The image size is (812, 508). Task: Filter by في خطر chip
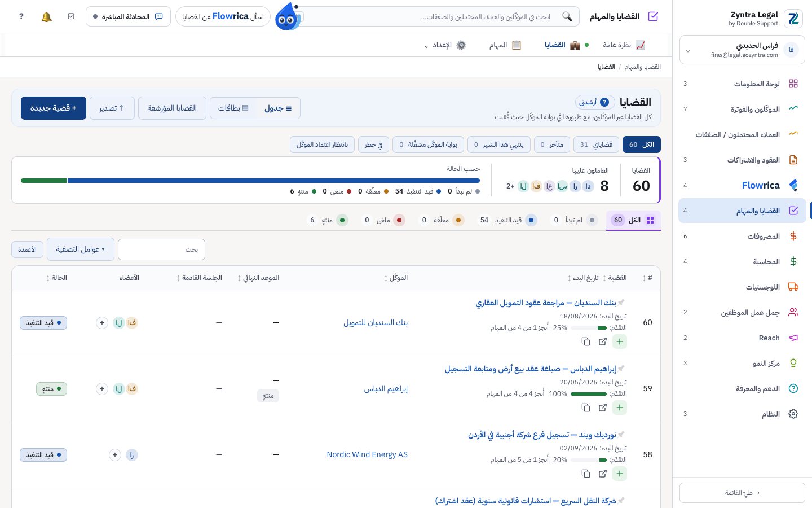(373, 144)
